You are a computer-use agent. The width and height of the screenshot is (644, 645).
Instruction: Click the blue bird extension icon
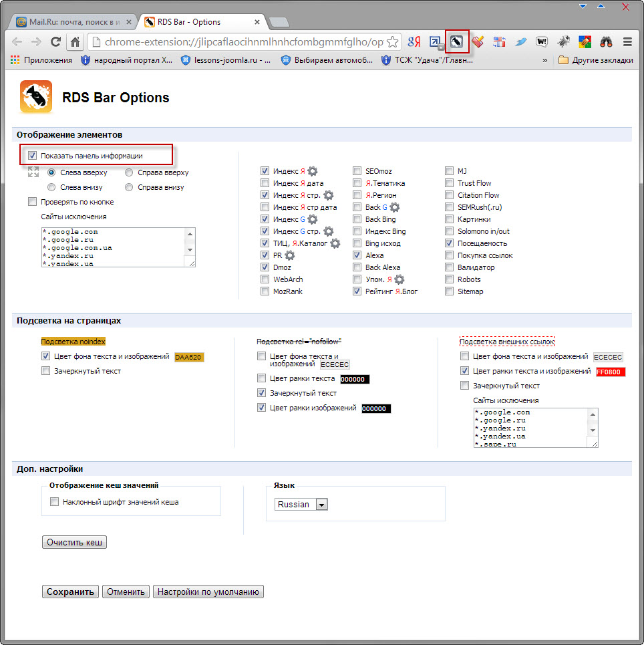[x=520, y=41]
